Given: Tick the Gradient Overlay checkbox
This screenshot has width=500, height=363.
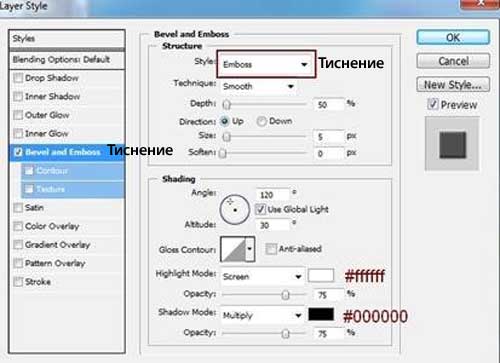Looking at the screenshot, I should click(18, 245).
